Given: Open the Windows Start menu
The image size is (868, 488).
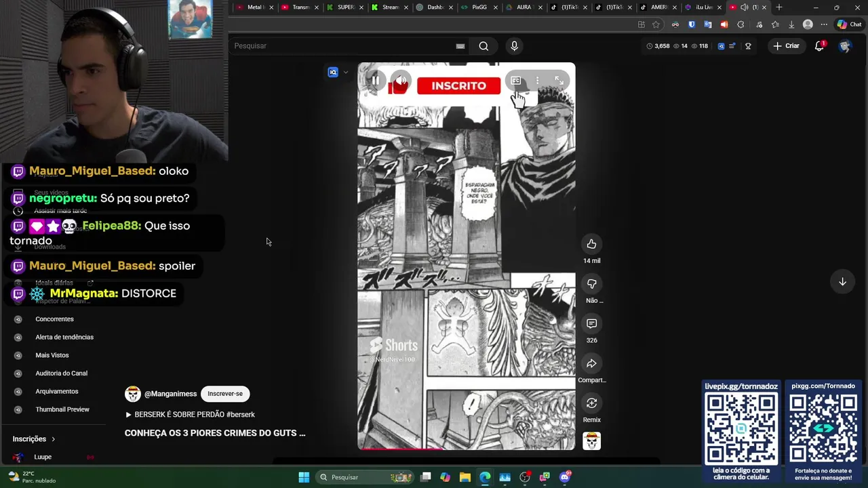Looking at the screenshot, I should 304,477.
